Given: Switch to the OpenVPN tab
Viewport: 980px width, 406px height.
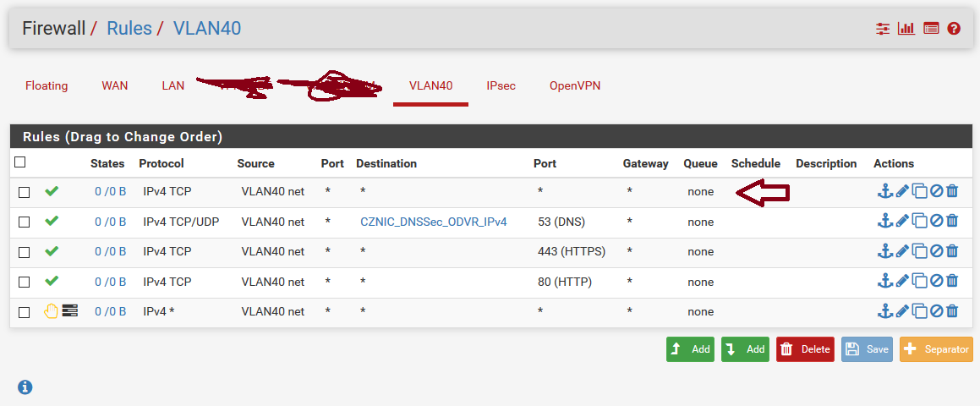Looking at the screenshot, I should coord(575,85).
